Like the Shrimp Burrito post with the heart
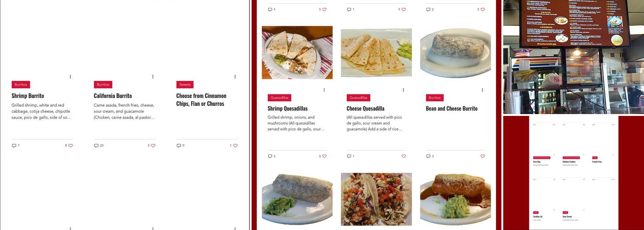644x230 pixels. click(70, 145)
